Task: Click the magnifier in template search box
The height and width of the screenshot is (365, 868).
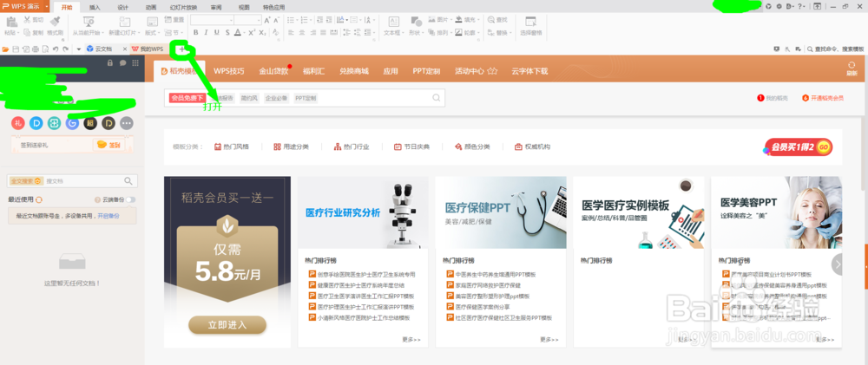Action: 437,98
